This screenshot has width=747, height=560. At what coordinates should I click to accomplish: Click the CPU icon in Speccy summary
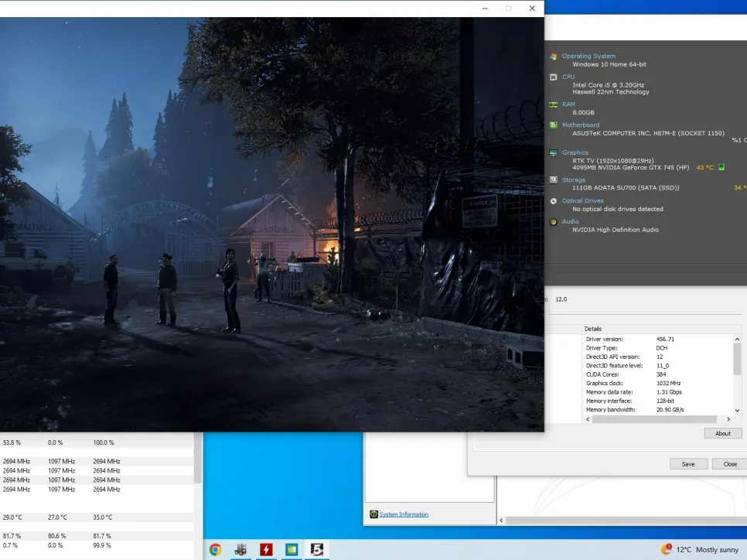(x=553, y=77)
